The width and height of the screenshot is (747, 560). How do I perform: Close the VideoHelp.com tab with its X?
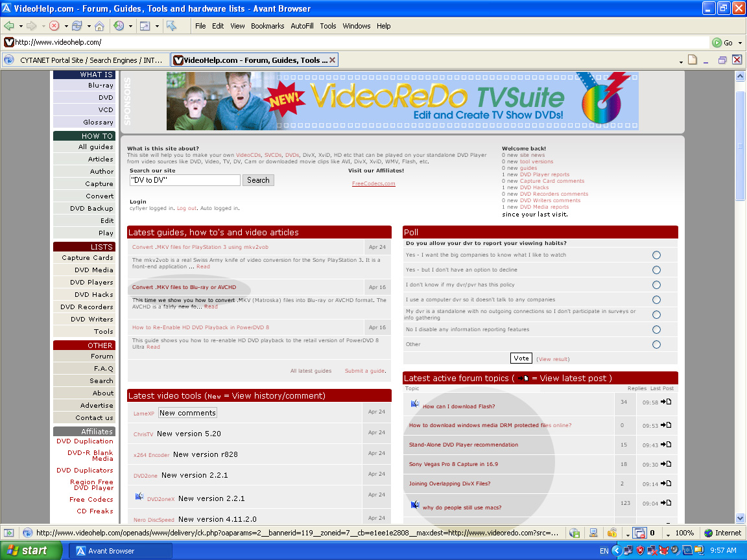click(x=332, y=60)
